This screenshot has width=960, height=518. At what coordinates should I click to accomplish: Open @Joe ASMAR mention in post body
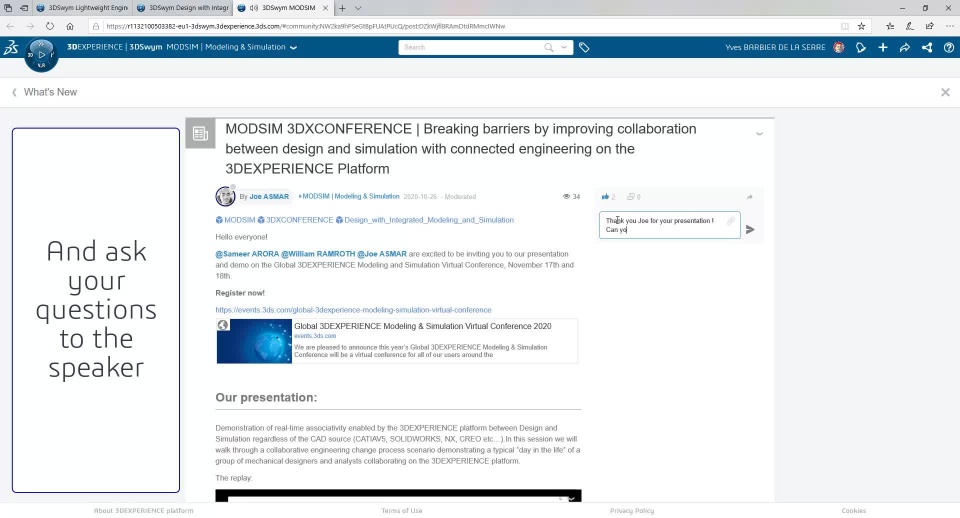pyautogui.click(x=381, y=253)
